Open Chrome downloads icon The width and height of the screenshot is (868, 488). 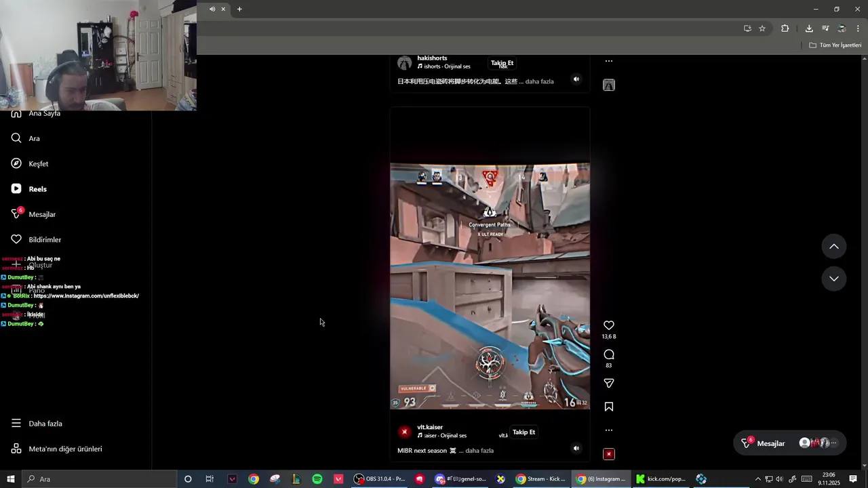tap(809, 28)
